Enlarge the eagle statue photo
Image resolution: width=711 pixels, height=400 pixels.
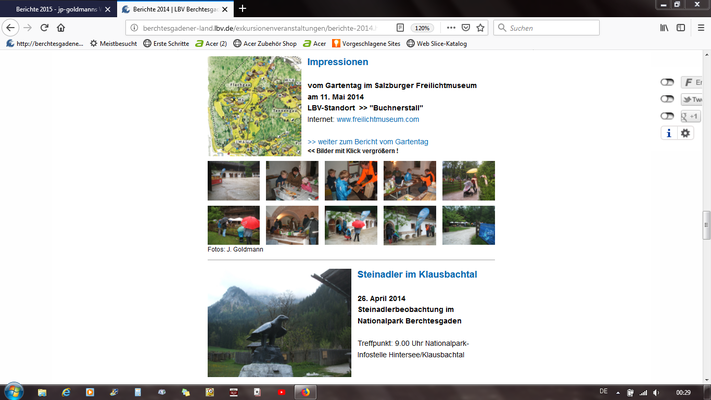[279, 323]
